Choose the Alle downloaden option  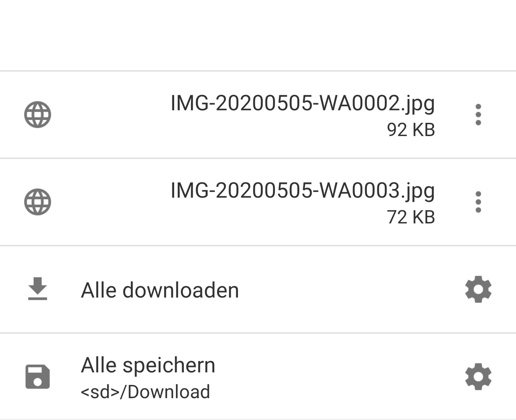click(x=160, y=290)
